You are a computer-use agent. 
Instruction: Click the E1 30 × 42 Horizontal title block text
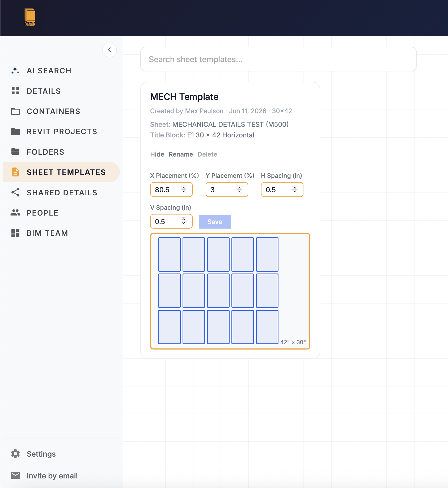tap(221, 135)
